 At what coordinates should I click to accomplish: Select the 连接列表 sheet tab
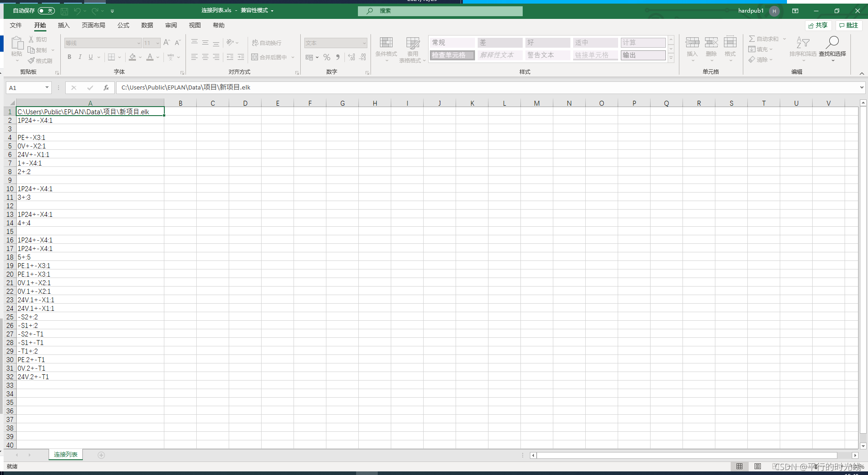pyautogui.click(x=66, y=455)
